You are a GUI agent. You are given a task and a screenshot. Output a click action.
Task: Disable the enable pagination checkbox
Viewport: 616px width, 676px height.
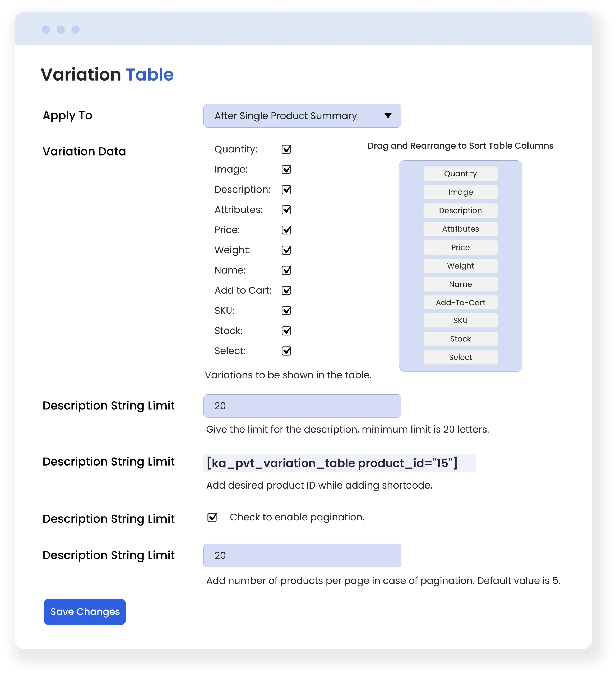[212, 518]
